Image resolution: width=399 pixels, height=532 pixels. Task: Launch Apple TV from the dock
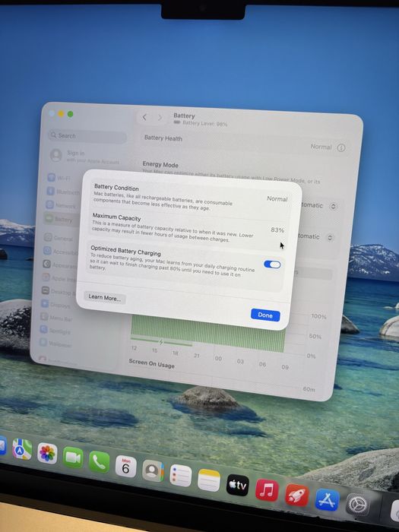click(237, 485)
